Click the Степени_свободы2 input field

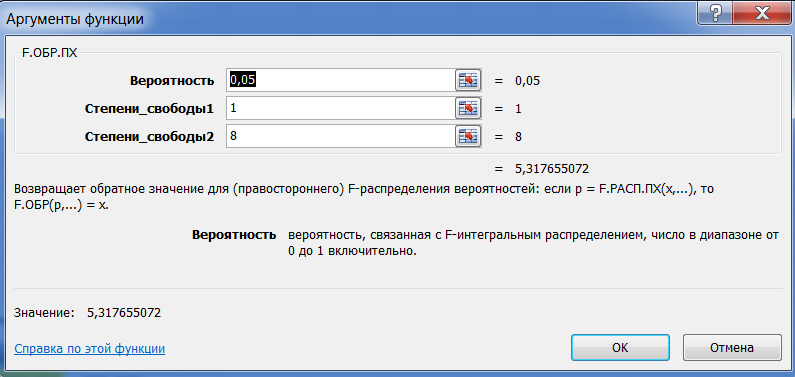point(340,136)
